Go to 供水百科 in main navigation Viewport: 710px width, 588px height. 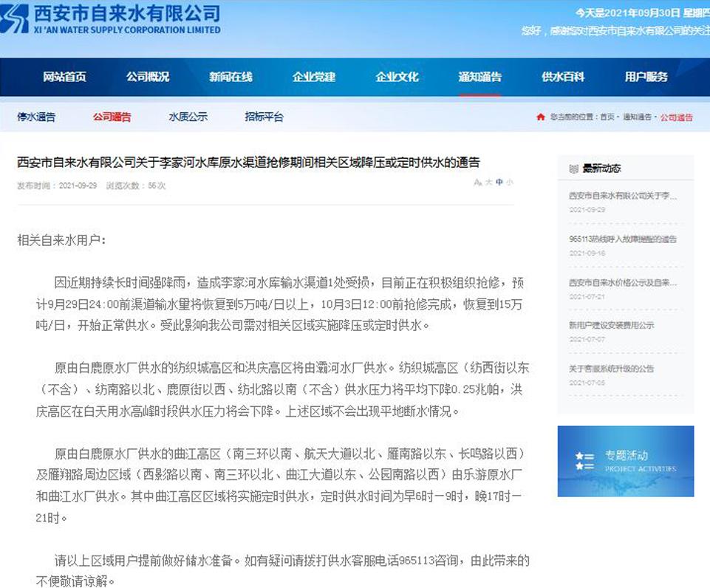click(563, 77)
